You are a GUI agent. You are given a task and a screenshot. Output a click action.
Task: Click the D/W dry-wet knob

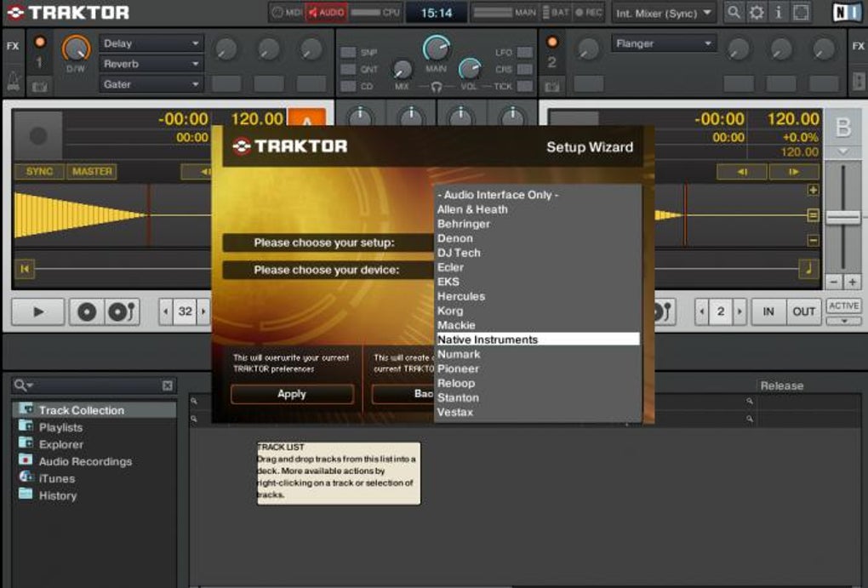pyautogui.click(x=76, y=49)
